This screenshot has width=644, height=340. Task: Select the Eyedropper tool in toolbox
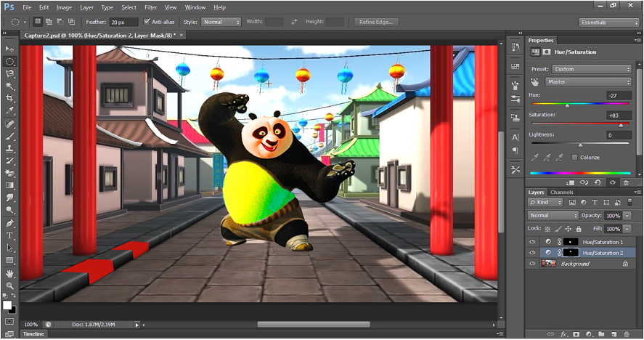click(9, 111)
